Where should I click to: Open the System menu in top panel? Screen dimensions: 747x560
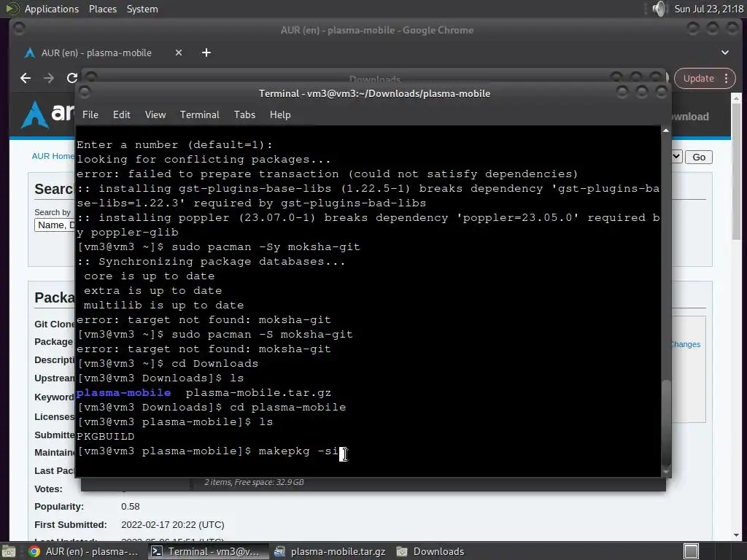142,9
